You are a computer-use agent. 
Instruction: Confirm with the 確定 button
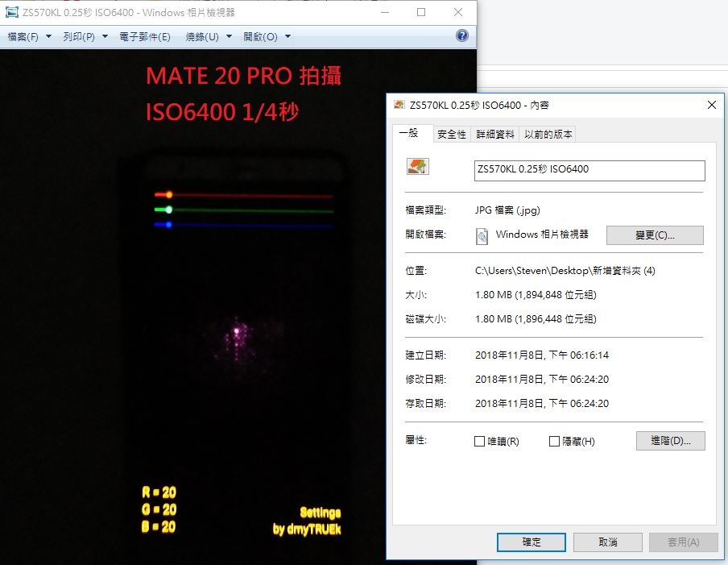coord(532,542)
